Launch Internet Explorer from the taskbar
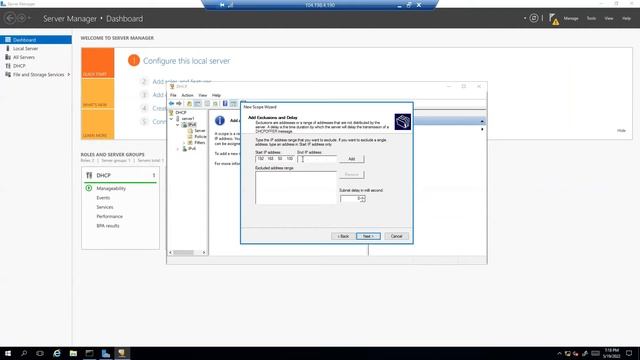Screen dimensions: 640x360 (x=57, y=353)
